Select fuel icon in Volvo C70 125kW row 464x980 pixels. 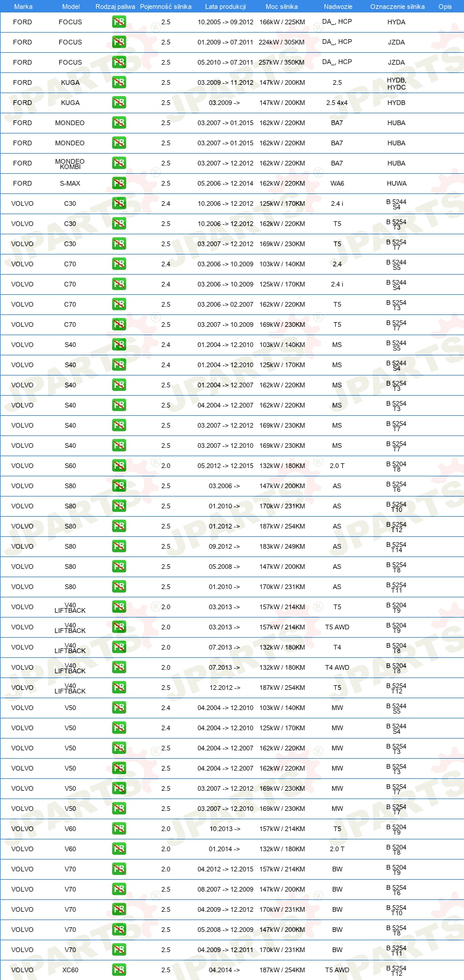coord(119,284)
